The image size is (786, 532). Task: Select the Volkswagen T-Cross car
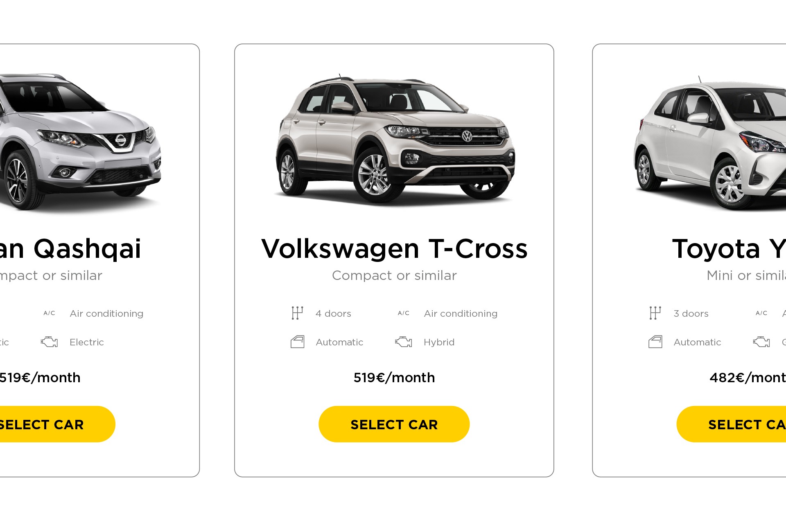pos(394,424)
